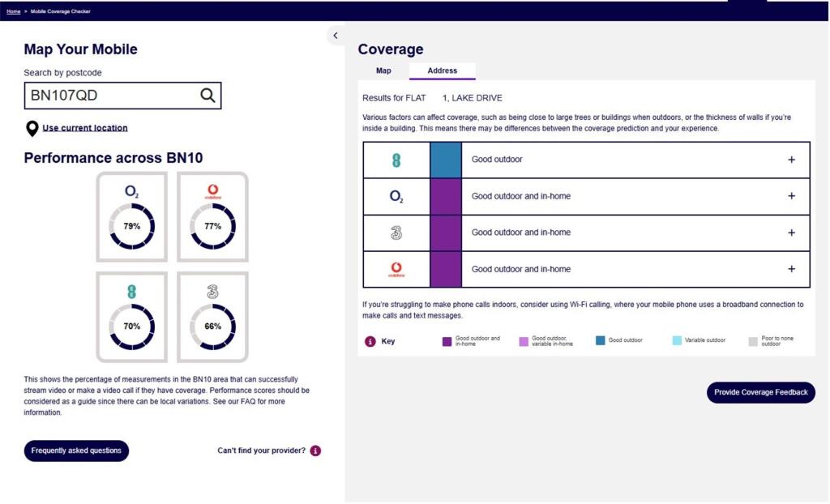Viewport: 830px width, 504px height.
Task: Click the Key info icon
Action: pyautogui.click(x=370, y=341)
